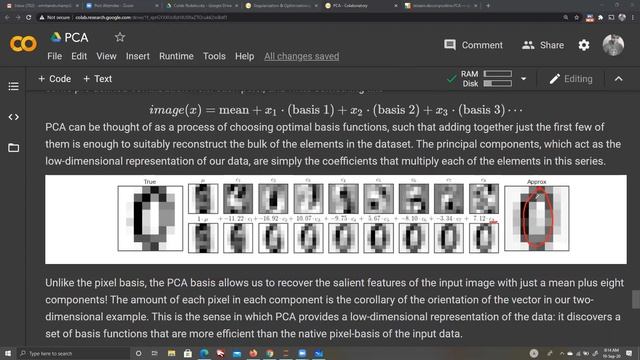Open the Insert menu
The image size is (640, 360).
click(x=138, y=56)
